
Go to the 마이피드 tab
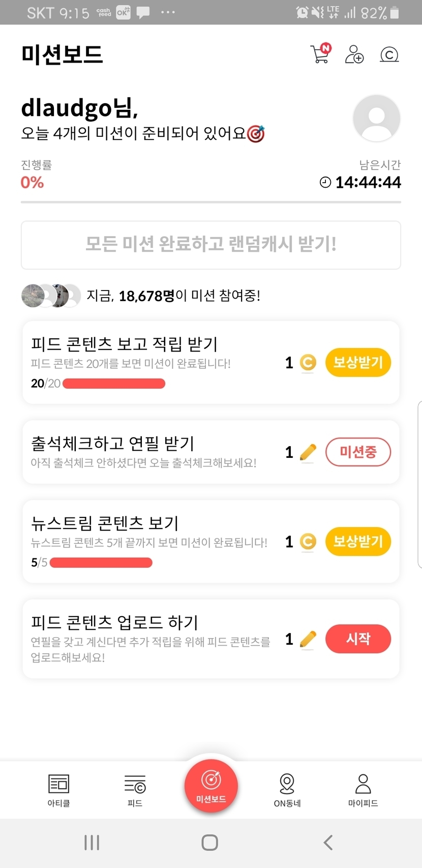tap(363, 789)
